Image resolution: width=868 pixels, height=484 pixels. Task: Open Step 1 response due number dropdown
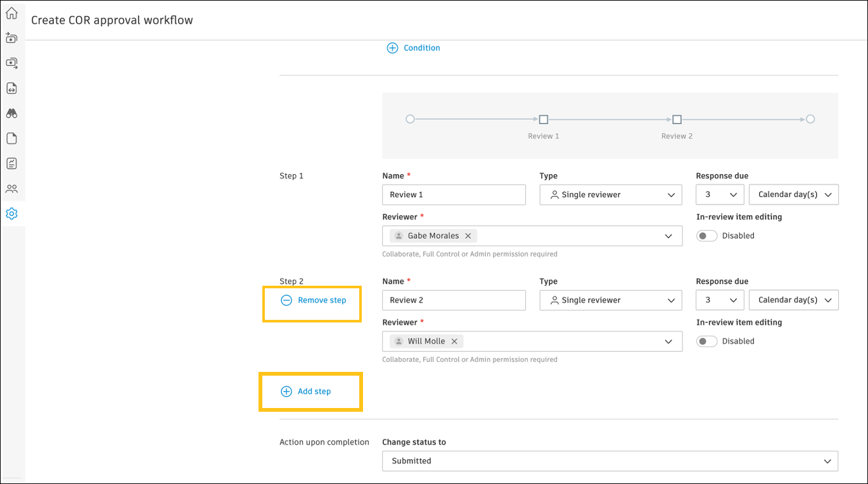coord(720,195)
